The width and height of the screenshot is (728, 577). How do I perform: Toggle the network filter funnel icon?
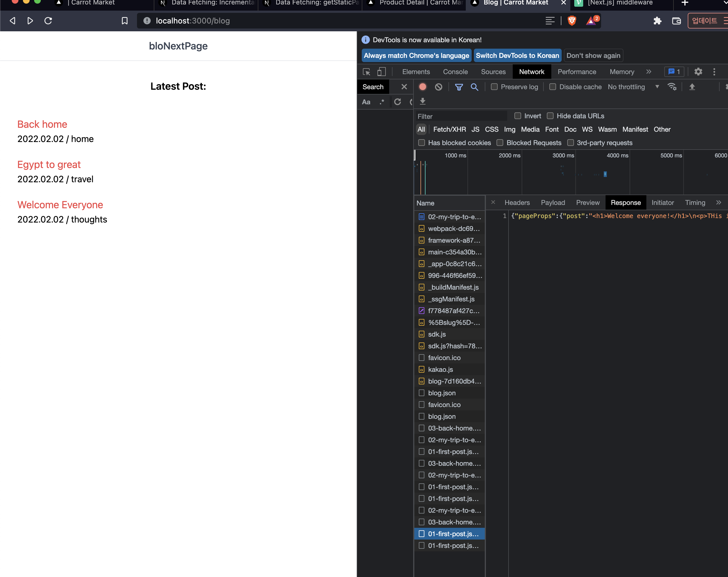pos(458,87)
